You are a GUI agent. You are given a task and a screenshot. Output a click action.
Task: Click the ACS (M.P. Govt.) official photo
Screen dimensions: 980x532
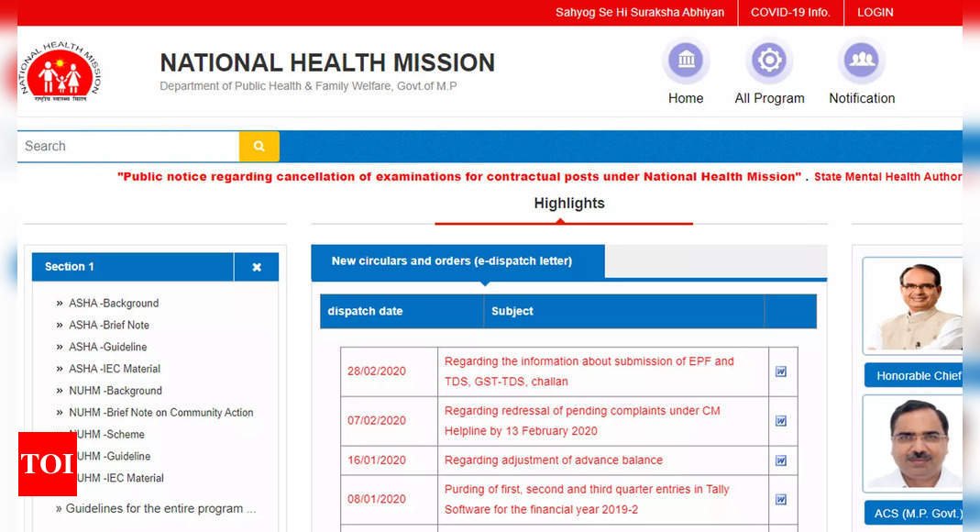[x=913, y=444]
